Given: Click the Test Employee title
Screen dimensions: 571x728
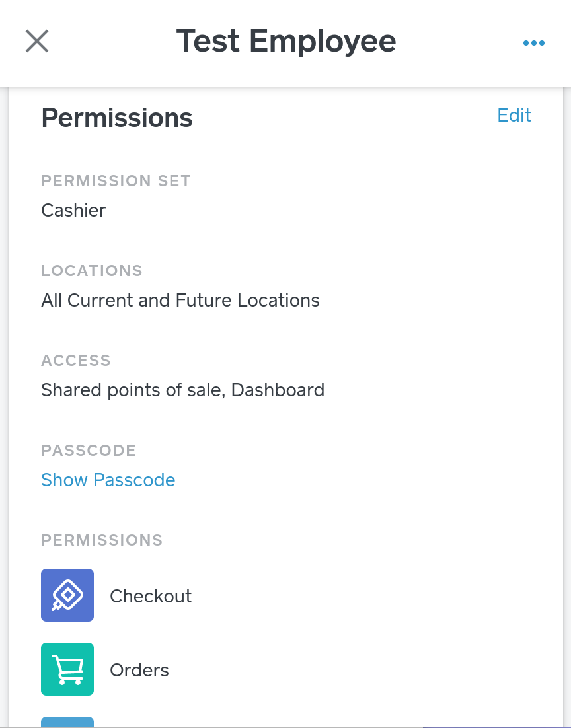Looking at the screenshot, I should point(286,41).
